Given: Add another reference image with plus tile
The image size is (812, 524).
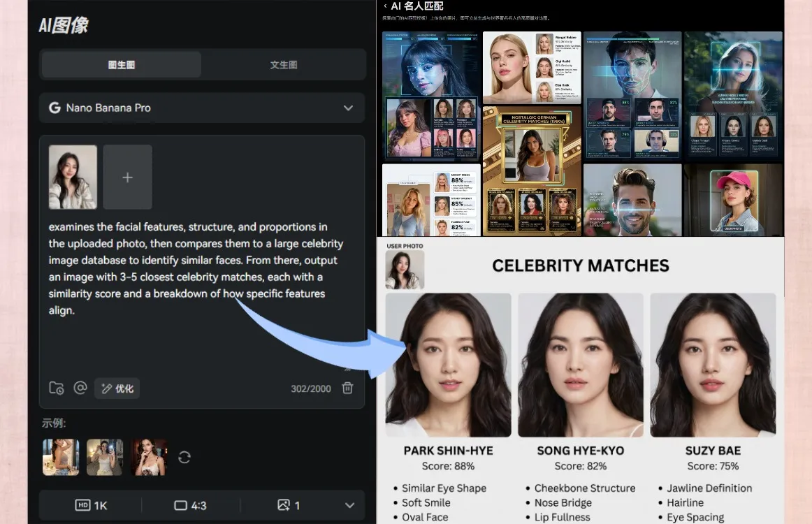Looking at the screenshot, I should [127, 177].
